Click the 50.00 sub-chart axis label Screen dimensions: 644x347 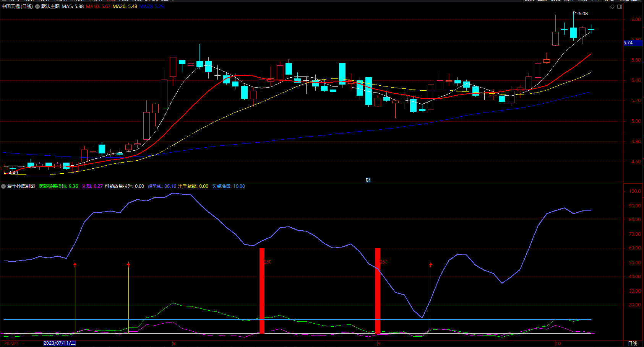[x=635, y=263]
